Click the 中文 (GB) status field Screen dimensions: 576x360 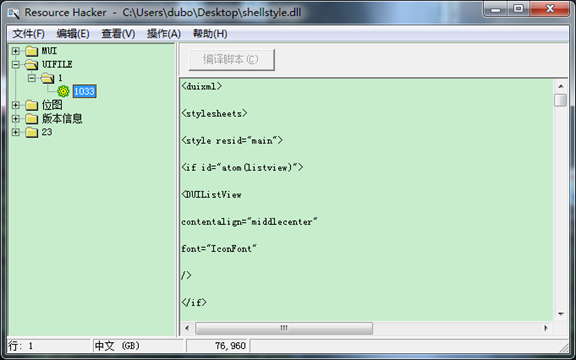point(138,346)
